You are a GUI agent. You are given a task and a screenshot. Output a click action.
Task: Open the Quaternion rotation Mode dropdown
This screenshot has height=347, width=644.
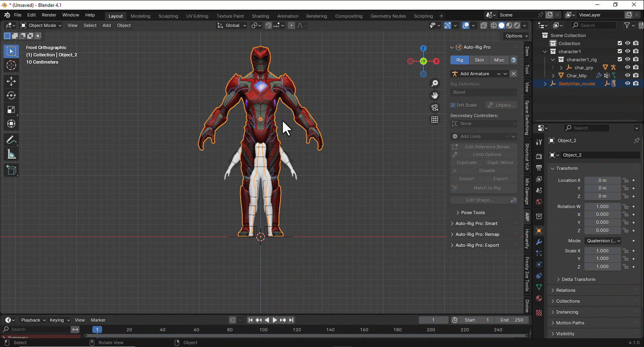[603, 241]
